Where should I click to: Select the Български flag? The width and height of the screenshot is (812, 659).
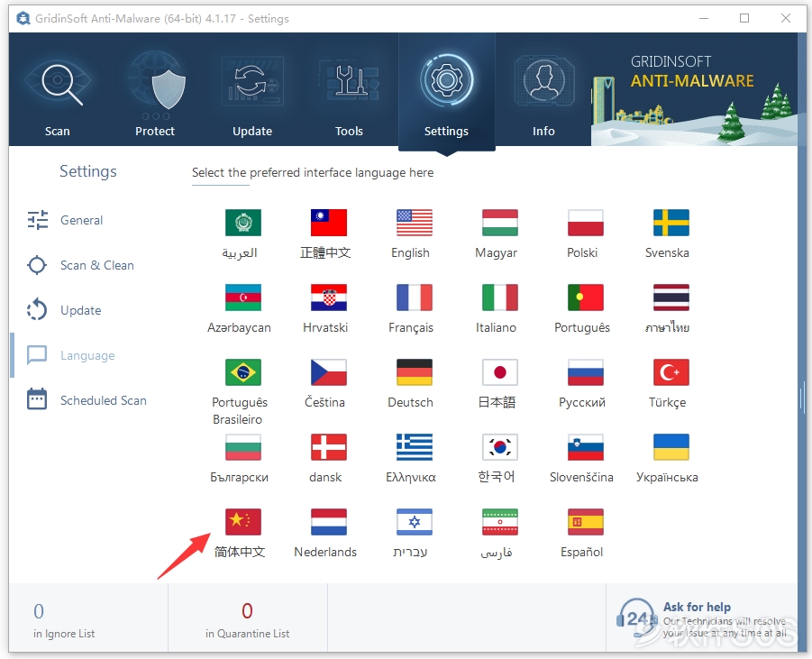[243, 447]
